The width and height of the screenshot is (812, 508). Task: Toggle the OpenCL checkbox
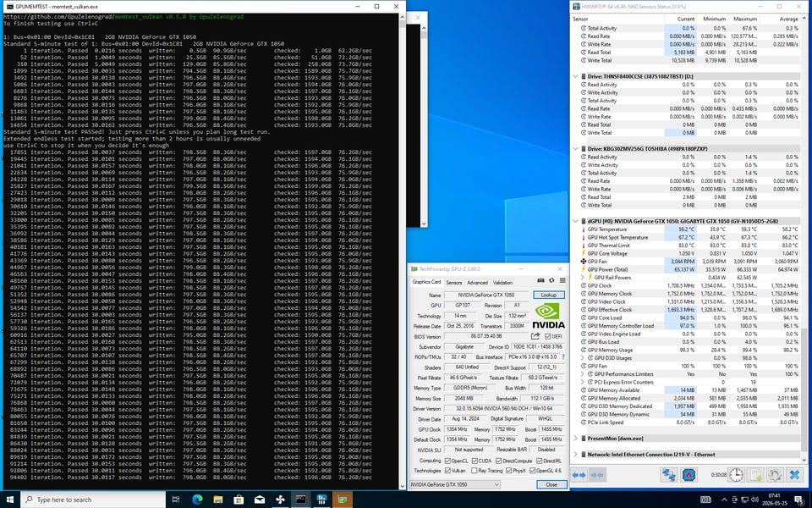tap(448, 461)
